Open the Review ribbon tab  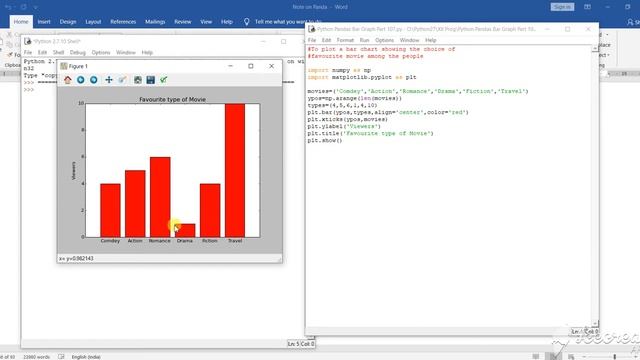coord(182,22)
